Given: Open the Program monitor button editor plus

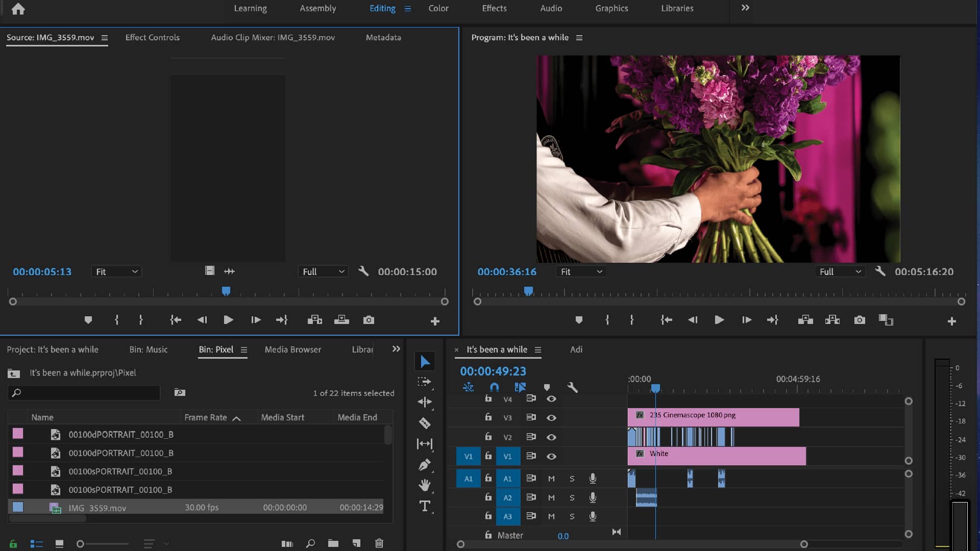Looking at the screenshot, I should pos(951,321).
